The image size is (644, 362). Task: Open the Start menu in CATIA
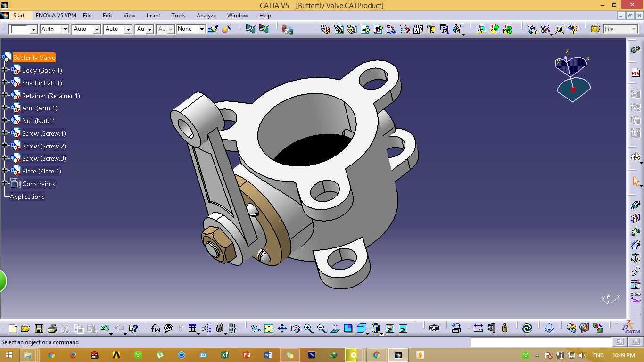tap(19, 16)
